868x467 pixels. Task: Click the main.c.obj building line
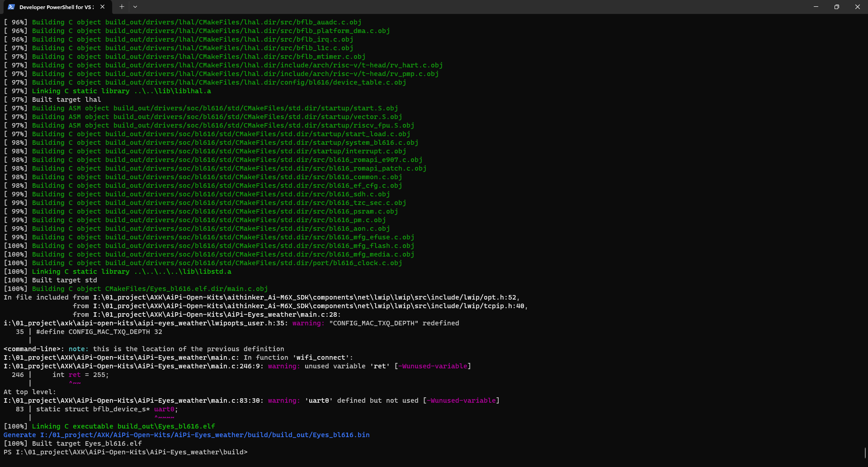pos(136,289)
